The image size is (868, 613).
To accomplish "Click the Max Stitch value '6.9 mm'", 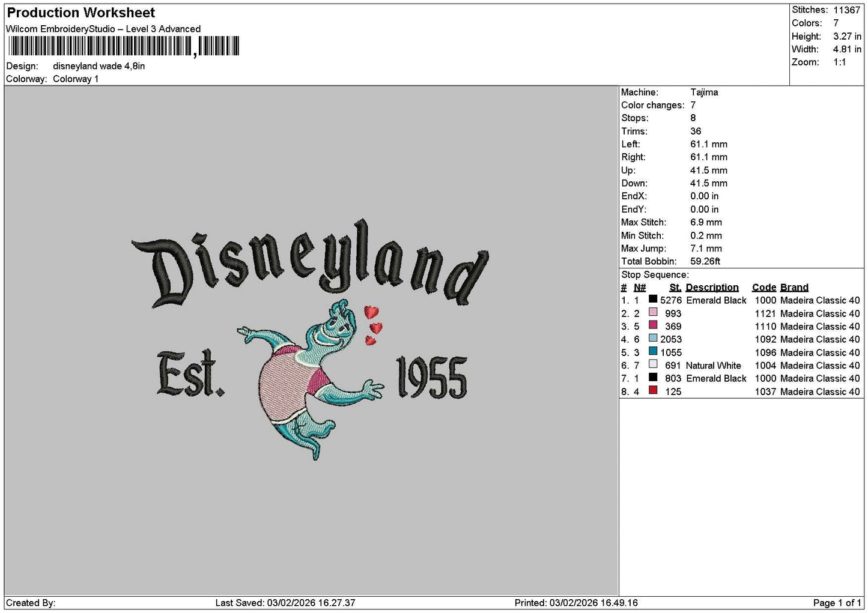I will pyautogui.click(x=706, y=222).
